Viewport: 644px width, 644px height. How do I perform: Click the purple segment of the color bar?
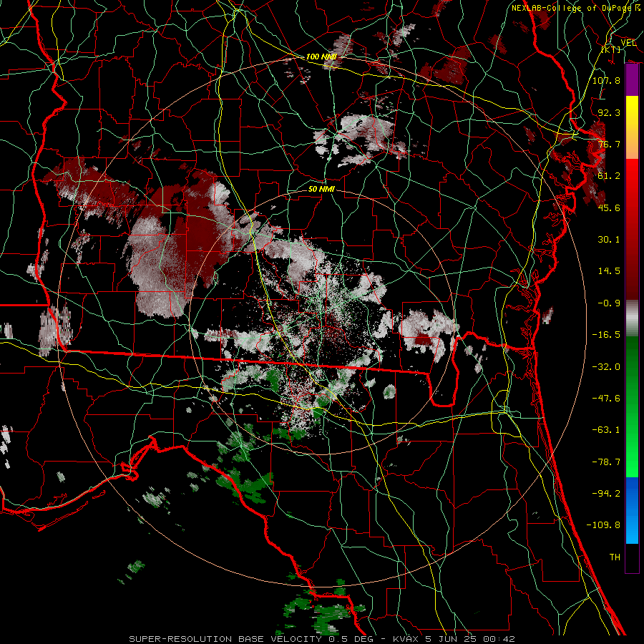(632, 80)
